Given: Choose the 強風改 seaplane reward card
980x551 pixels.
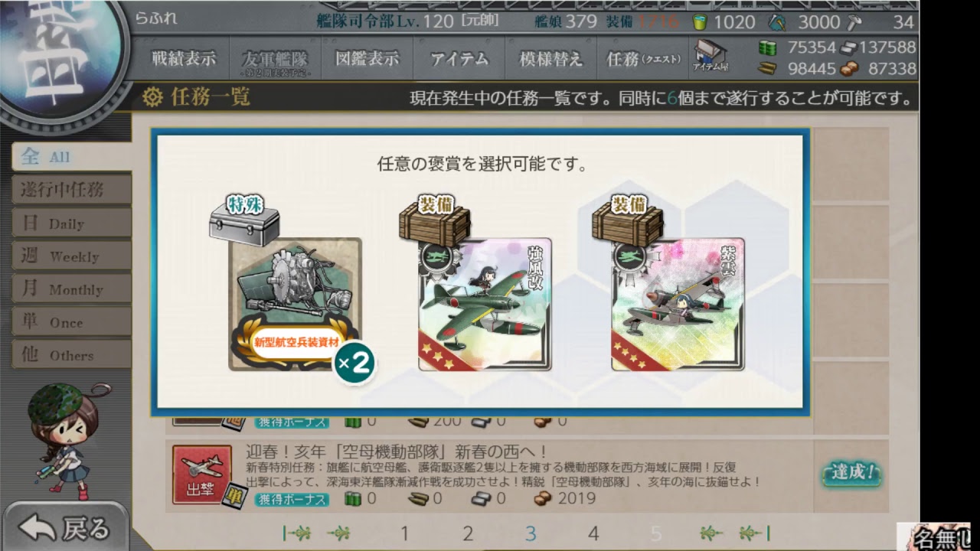Looking at the screenshot, I should point(485,305).
